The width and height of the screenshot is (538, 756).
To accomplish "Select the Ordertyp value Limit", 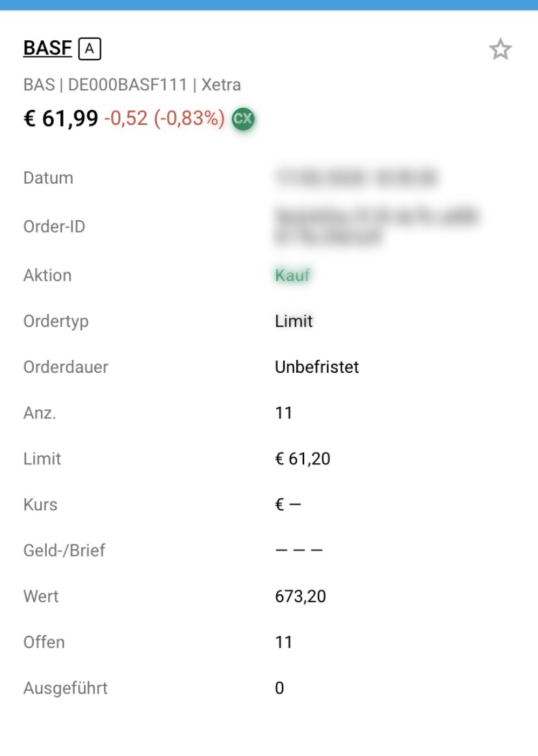I will 294,321.
